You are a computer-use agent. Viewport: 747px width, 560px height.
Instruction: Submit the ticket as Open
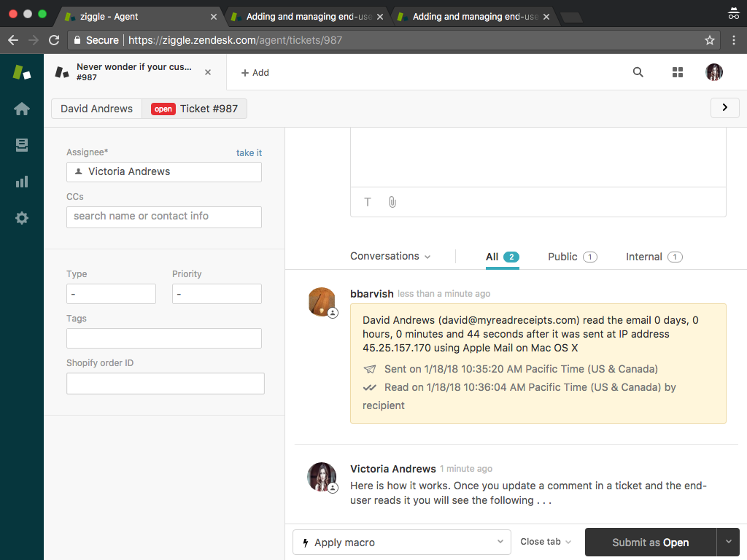pyautogui.click(x=649, y=542)
